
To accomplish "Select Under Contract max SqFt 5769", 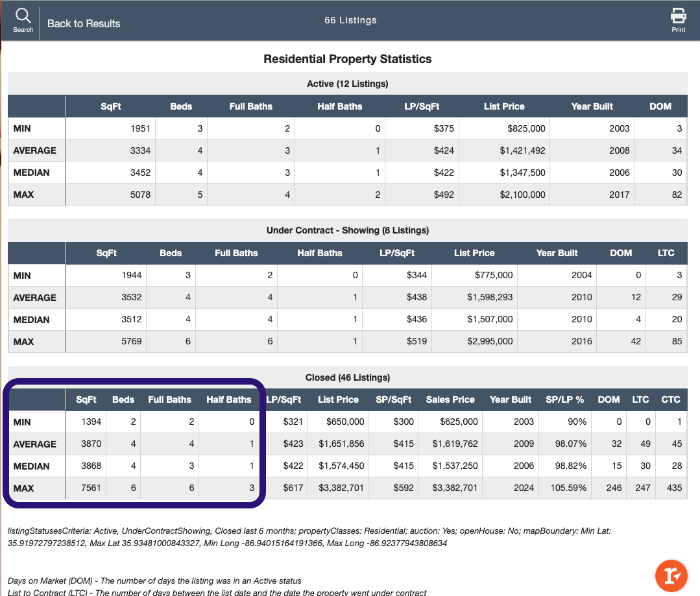I will coord(131,341).
